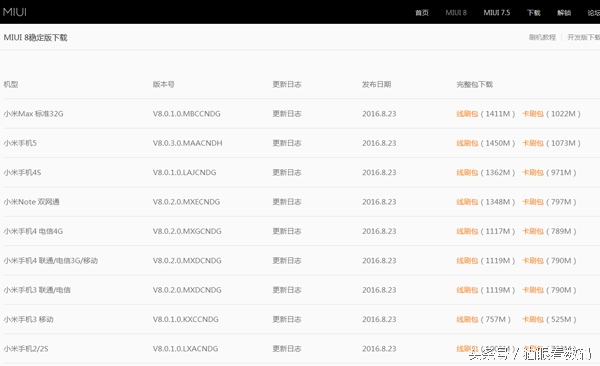The image size is (600, 366).
Task: Click version V8.0.1.0.KXCCNDG
Action: tap(186, 319)
